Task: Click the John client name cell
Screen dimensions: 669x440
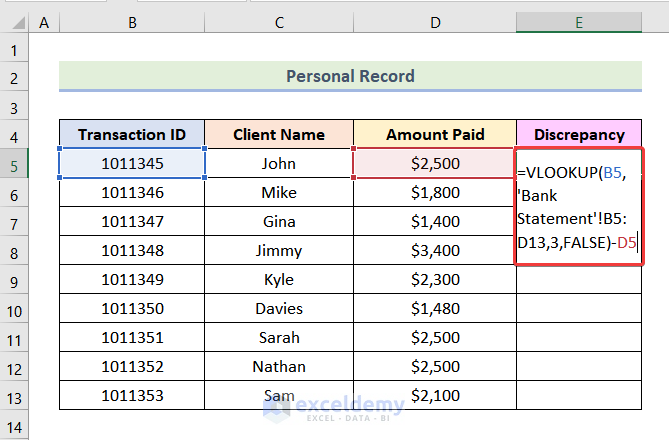Action: coord(279,163)
